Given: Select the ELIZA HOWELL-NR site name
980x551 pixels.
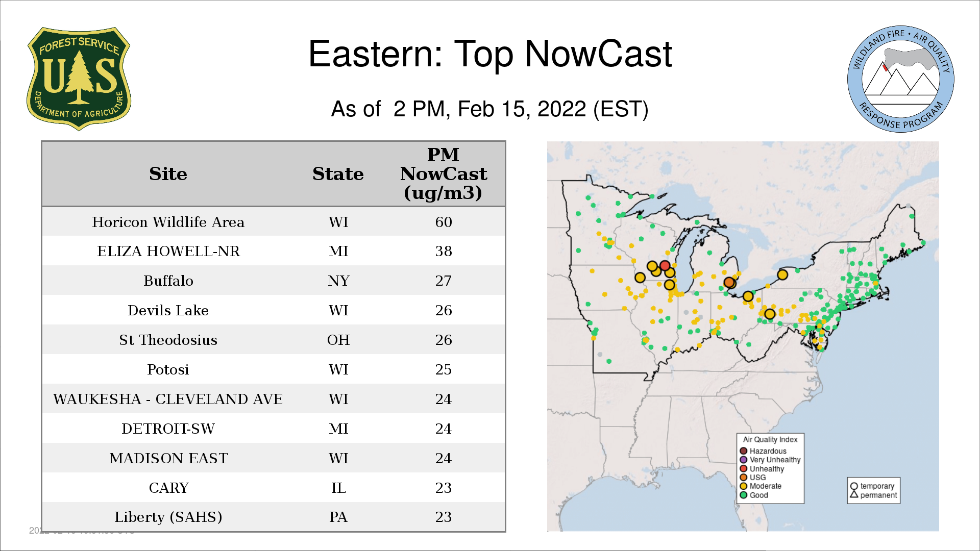Looking at the screenshot, I should [x=168, y=251].
